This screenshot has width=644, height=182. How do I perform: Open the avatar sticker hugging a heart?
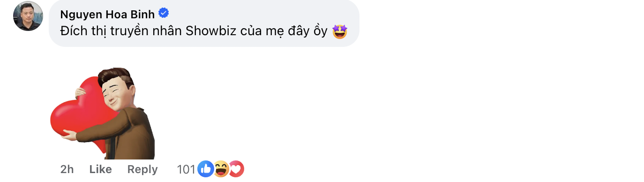pos(103,114)
